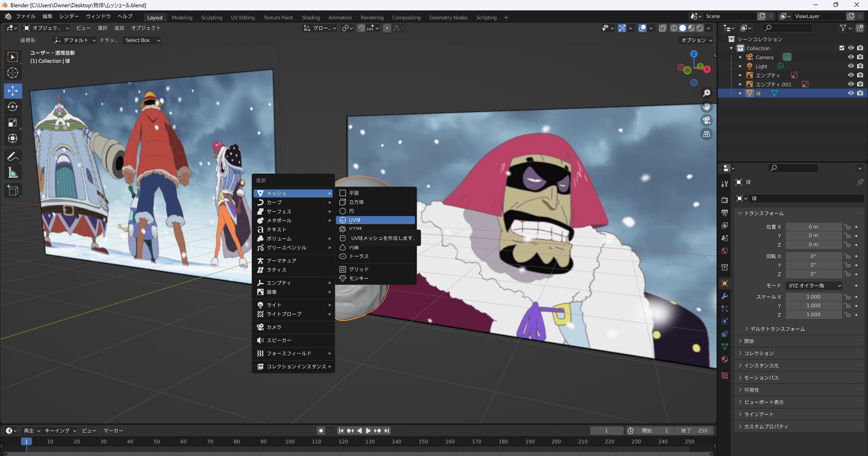This screenshot has height=456, width=868.
Task: Select the Annotate pencil tool
Action: click(13, 156)
